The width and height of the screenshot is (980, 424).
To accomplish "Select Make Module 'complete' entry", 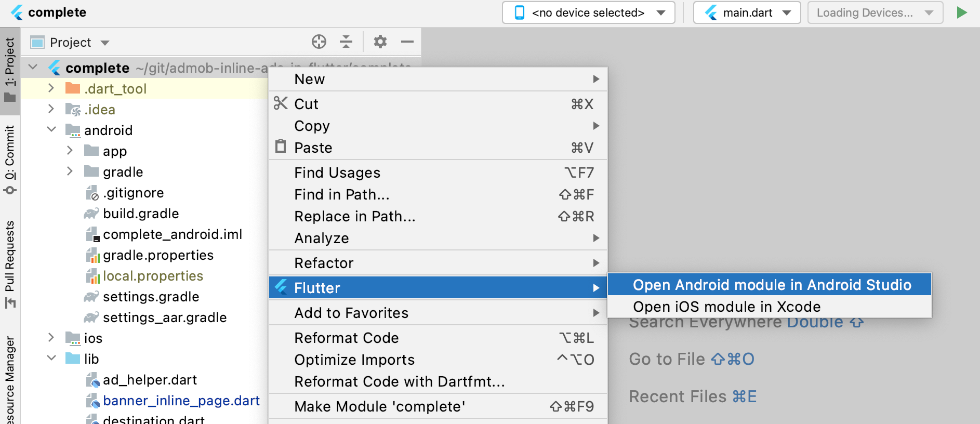I will (438, 406).
